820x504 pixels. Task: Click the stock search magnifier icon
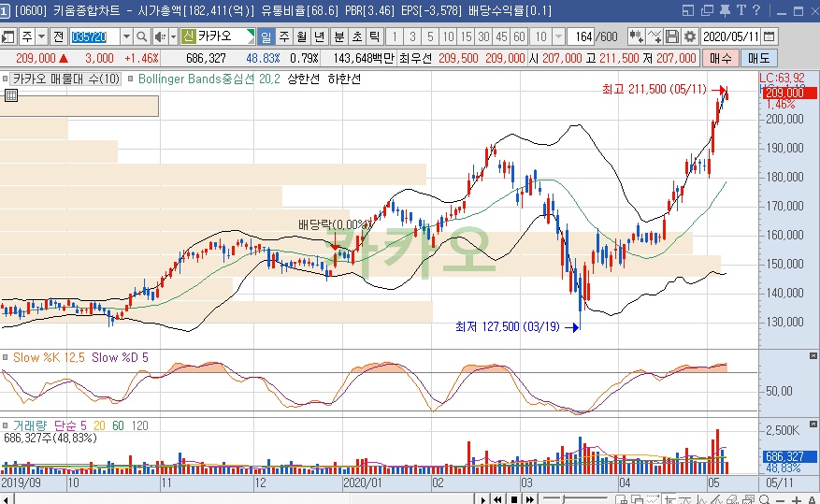(142, 36)
